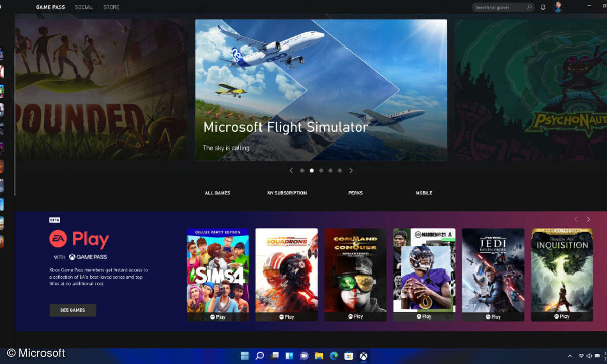Open the Psychonauts featured banner
The width and height of the screenshot is (607, 364).
tap(531, 90)
